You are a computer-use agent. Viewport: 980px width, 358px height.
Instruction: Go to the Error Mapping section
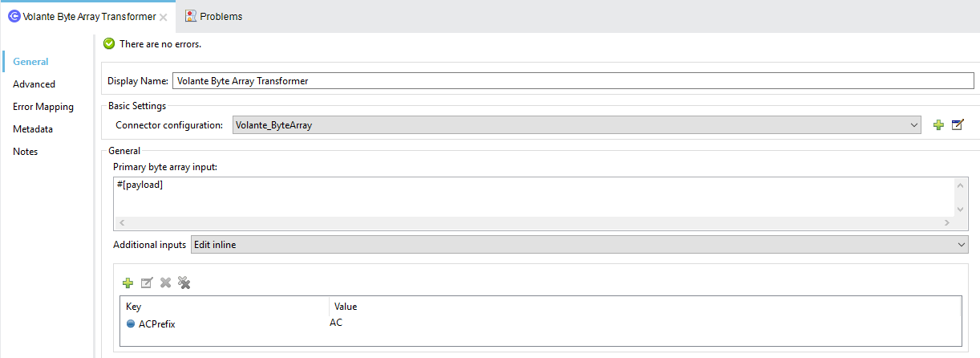(43, 107)
